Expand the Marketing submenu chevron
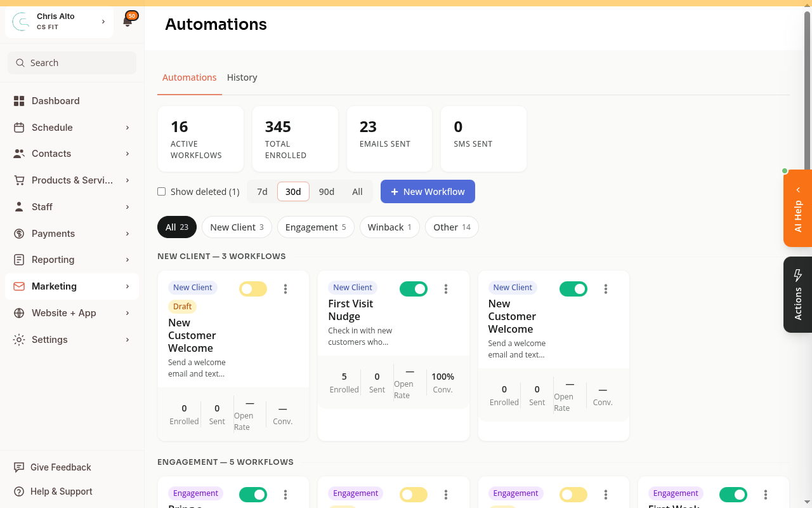This screenshot has height=508, width=812. pos(128,286)
